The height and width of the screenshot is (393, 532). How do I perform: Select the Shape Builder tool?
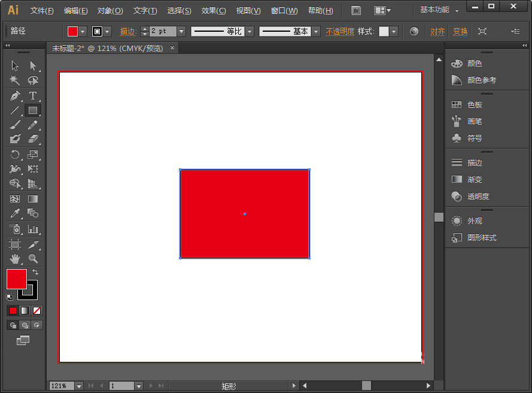(14, 183)
